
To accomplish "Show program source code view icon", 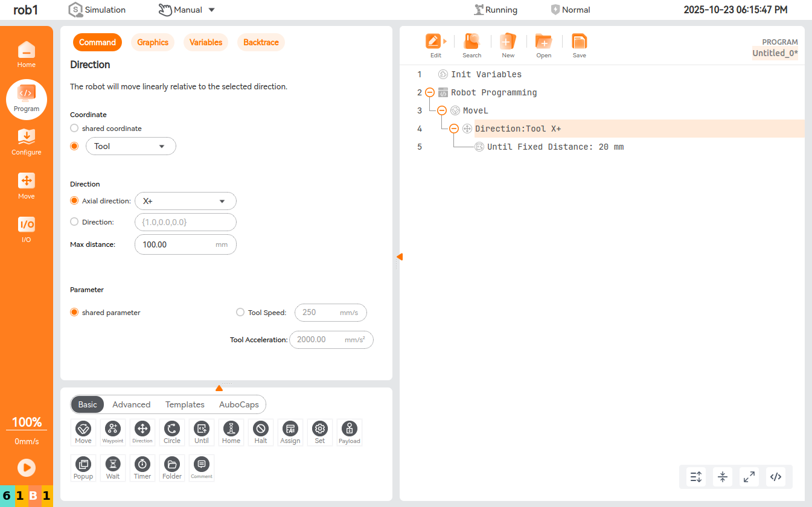I will [x=776, y=477].
